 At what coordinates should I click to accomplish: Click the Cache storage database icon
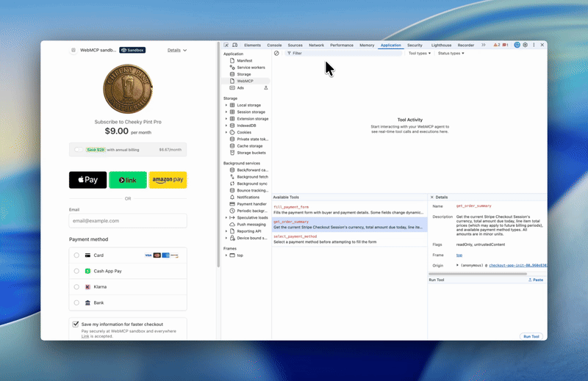pos(232,146)
